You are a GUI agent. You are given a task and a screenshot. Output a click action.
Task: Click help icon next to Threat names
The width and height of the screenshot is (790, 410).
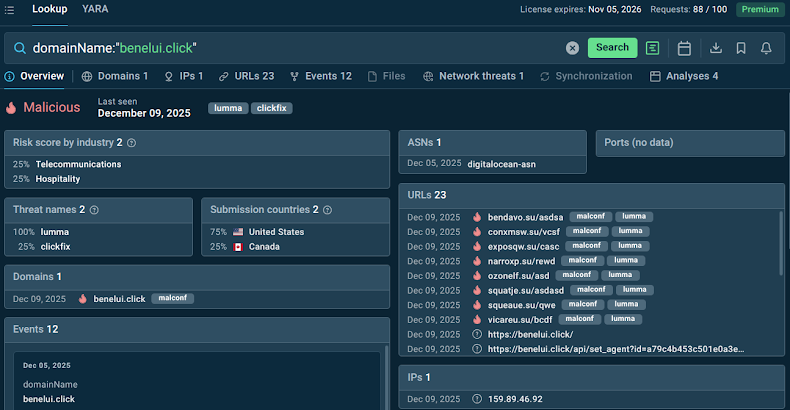94,210
